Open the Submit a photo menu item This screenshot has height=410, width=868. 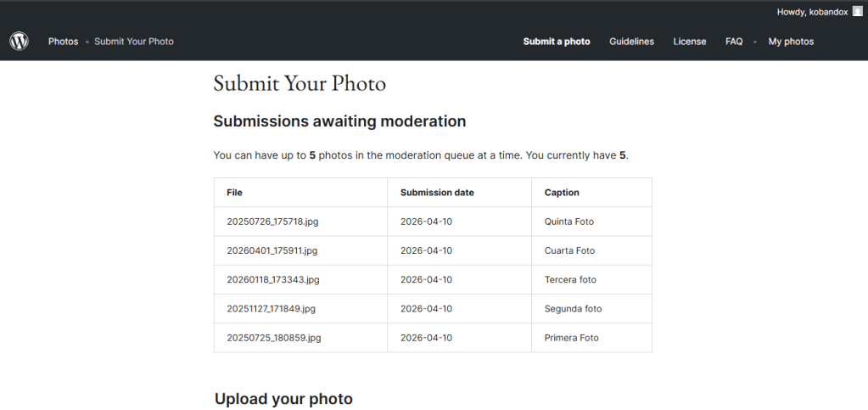point(557,42)
